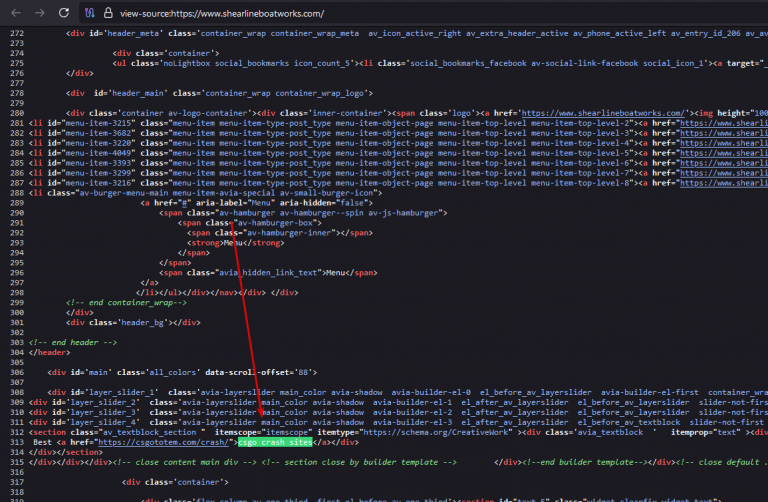Click the id='main' div on line 306

click(x=182, y=372)
